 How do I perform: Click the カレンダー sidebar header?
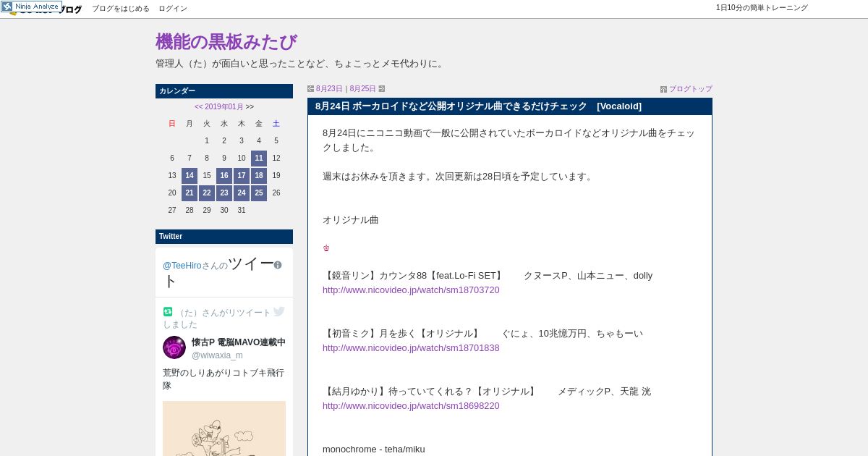(224, 91)
